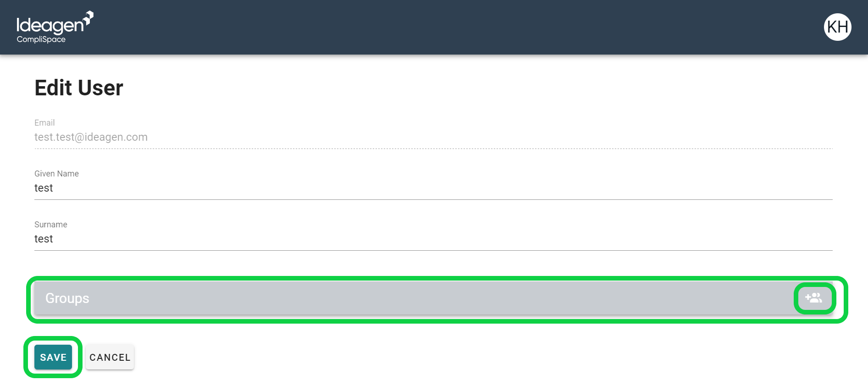Click the Surname field label
This screenshot has width=868, height=380.
(x=50, y=225)
